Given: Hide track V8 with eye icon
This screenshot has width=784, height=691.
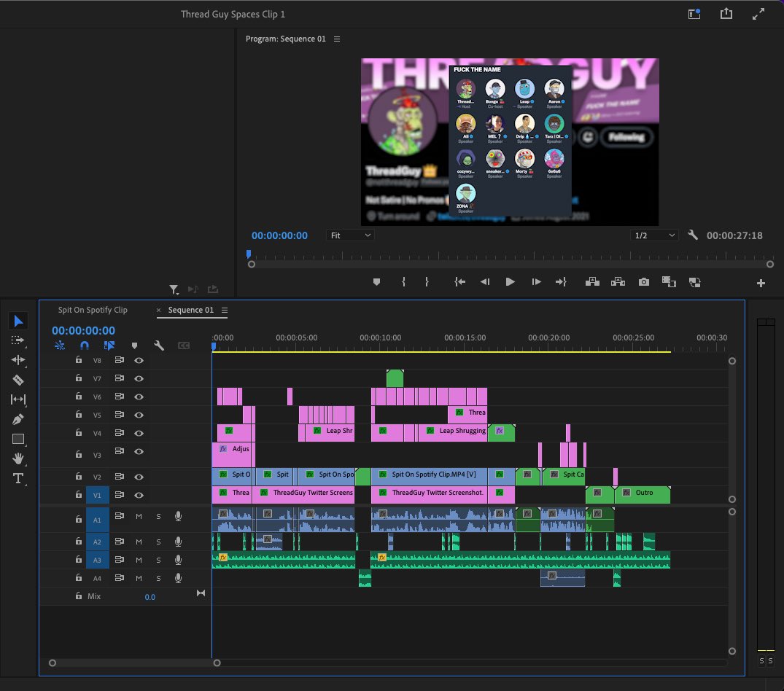Looking at the screenshot, I should (x=139, y=360).
